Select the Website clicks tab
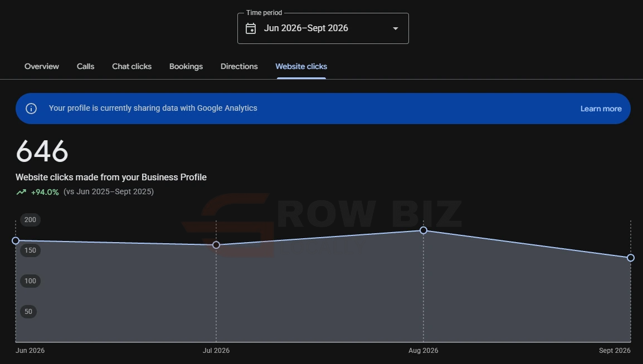Image resolution: width=643 pixels, height=364 pixels. tap(301, 66)
